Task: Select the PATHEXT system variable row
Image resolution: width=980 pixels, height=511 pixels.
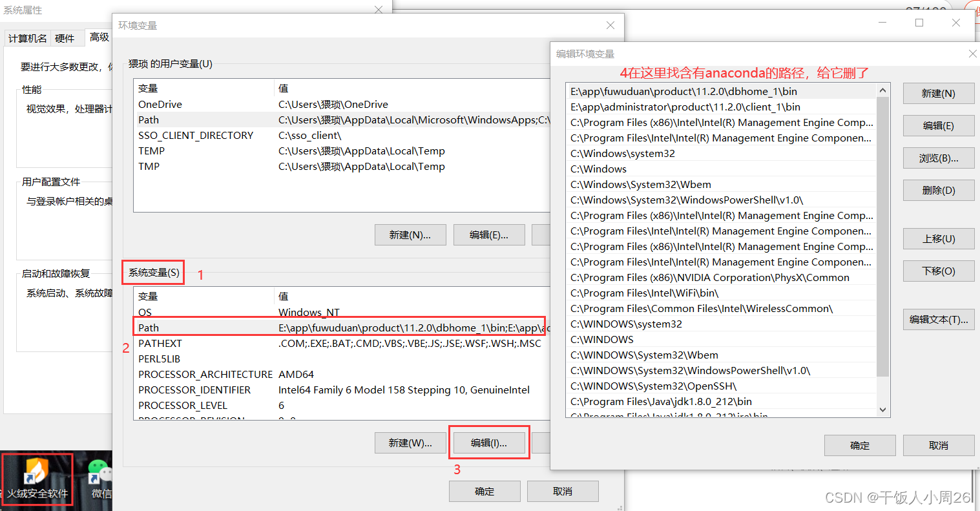Action: 342,344
